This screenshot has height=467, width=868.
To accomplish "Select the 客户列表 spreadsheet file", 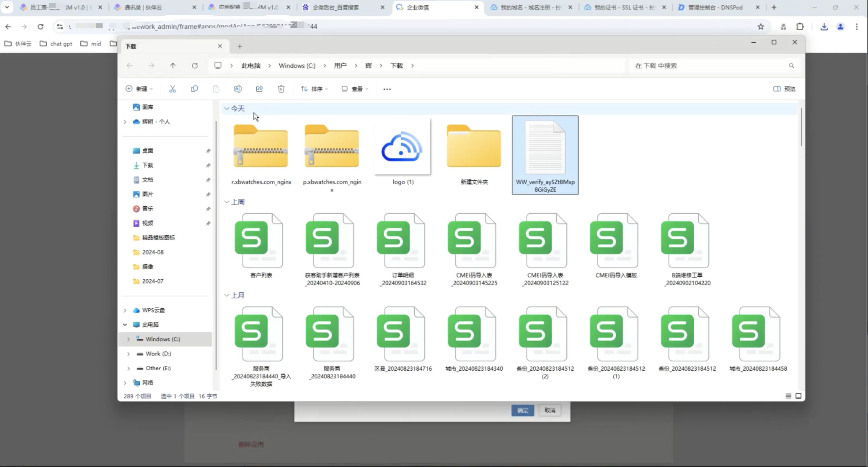I will pos(261,246).
